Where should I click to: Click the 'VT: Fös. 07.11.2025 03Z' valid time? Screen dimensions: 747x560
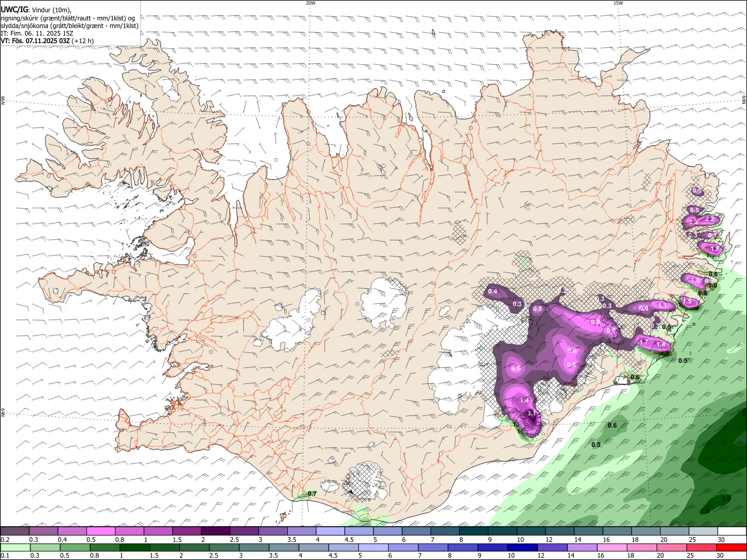click(x=35, y=41)
